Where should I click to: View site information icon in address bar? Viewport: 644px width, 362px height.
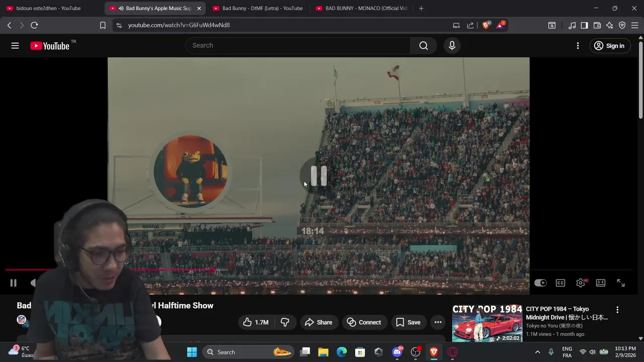click(x=118, y=25)
